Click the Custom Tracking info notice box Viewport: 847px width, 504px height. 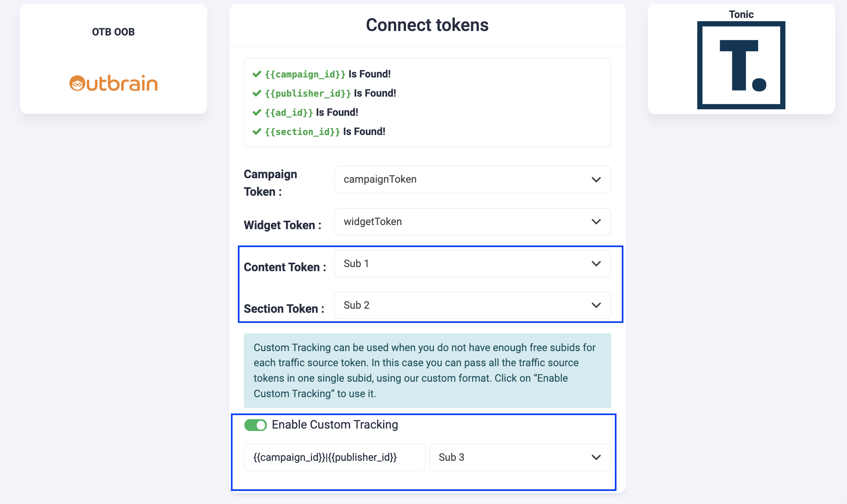coord(427,370)
